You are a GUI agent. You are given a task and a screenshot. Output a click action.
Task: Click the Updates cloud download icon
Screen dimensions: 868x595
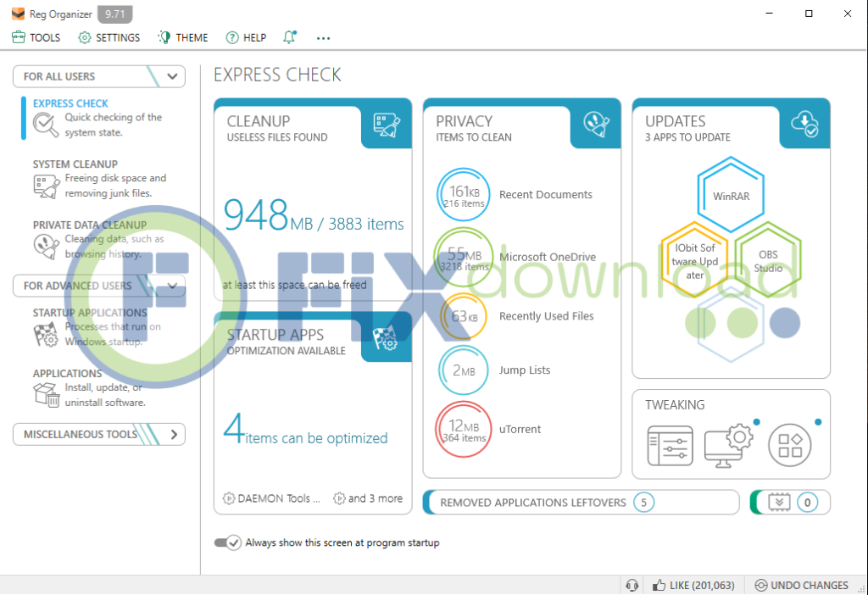click(804, 124)
